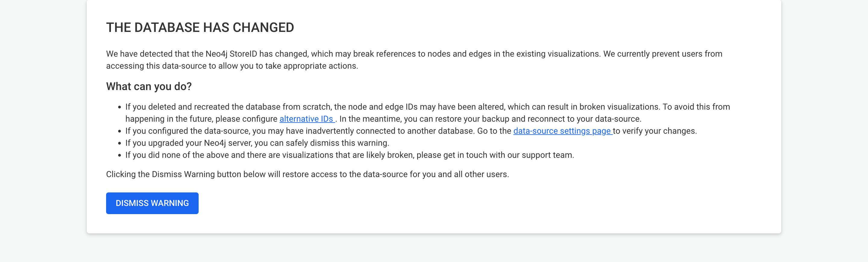Open the alternative IDs link
Image resolution: width=868 pixels, height=262 pixels.
point(307,119)
